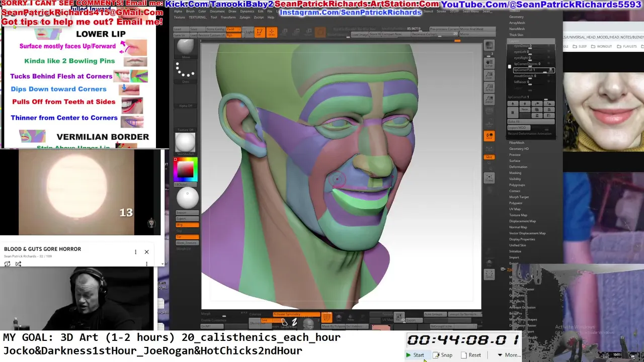Click the LightBox button
This screenshot has height=362, width=644.
coord(248,32)
